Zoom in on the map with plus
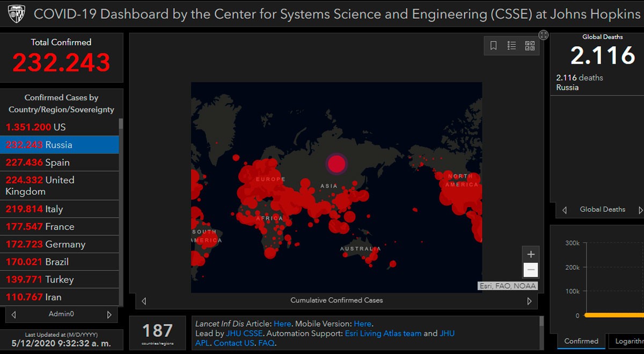This screenshot has width=644, height=354. click(x=531, y=254)
